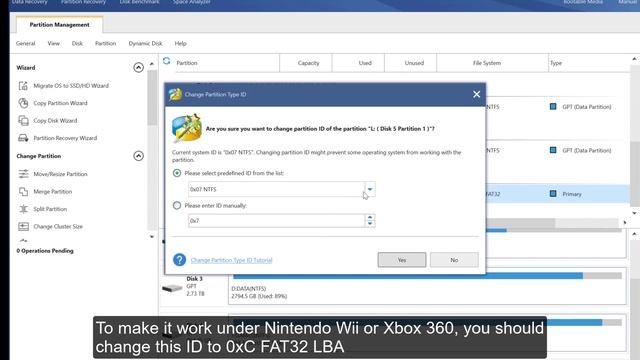Choose Split Partition icon
The image size is (640, 360).
[x=23, y=209]
